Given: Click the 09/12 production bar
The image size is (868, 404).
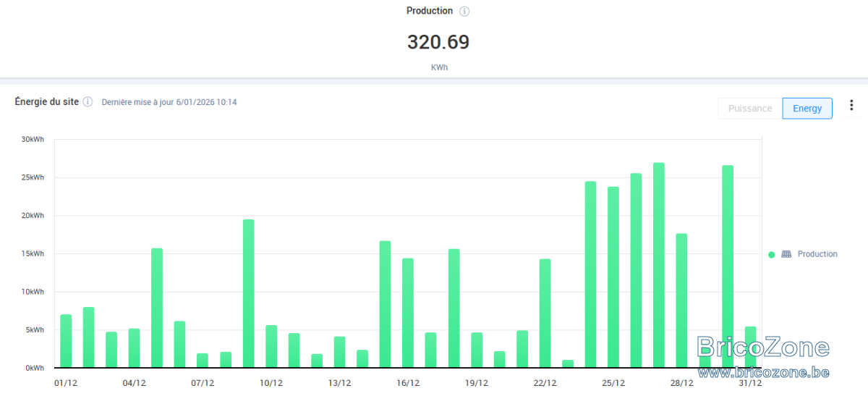Looking at the screenshot, I should point(248,293).
